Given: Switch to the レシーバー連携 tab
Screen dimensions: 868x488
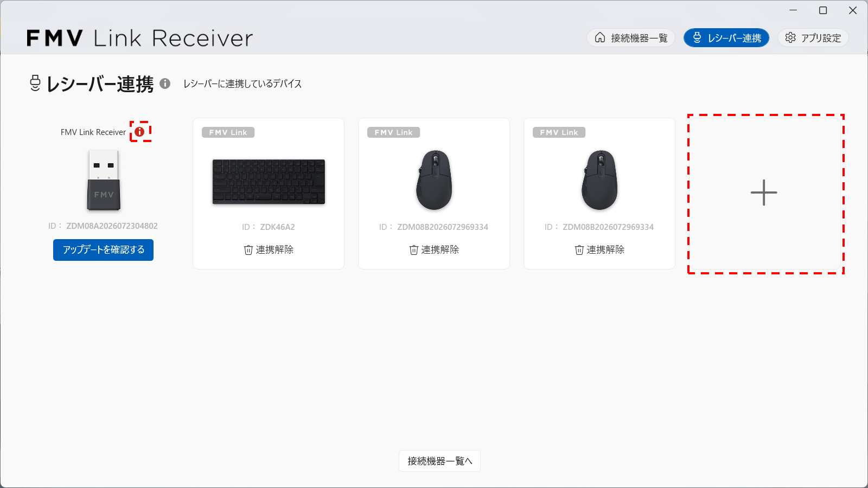Looking at the screenshot, I should pos(726,38).
